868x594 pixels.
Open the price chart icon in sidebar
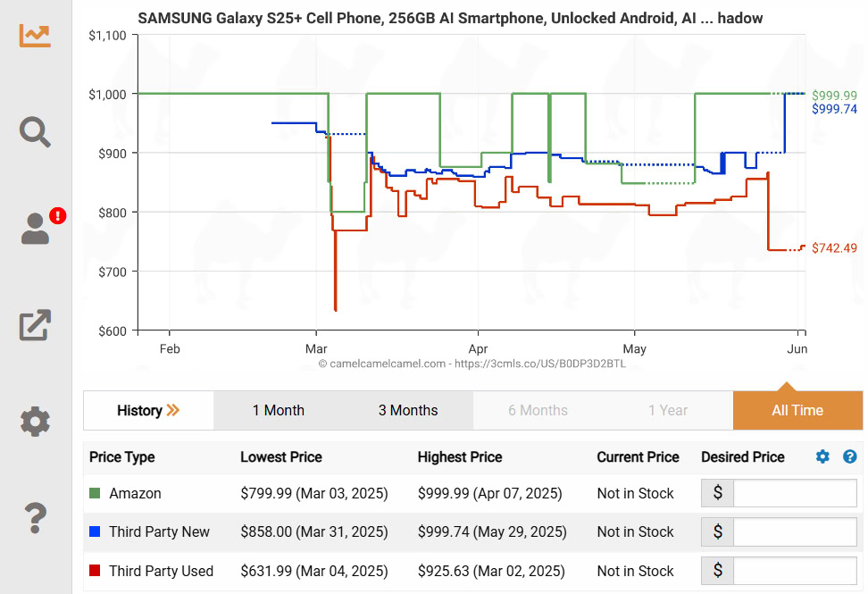(x=36, y=36)
